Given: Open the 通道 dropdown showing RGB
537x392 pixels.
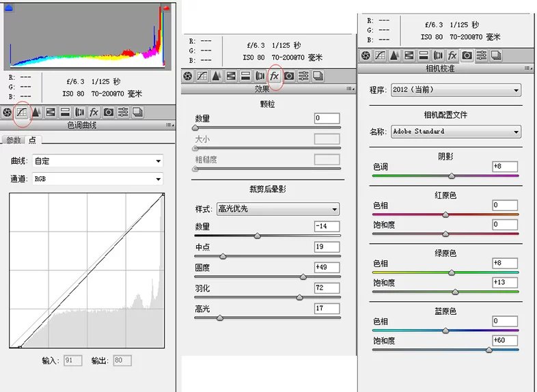Looking at the screenshot, I should tap(98, 179).
